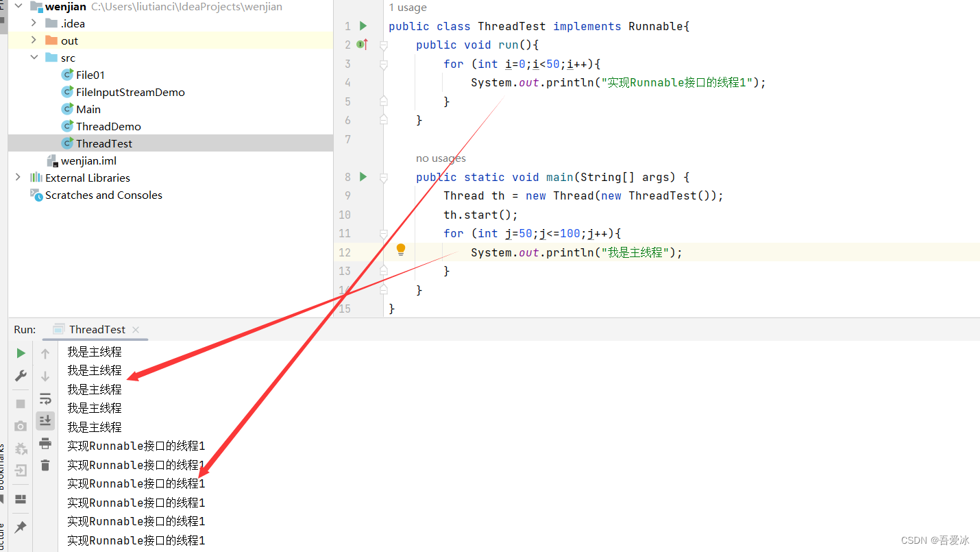Toggle scroll to end in Run console
Screen dimensions: 980x552
pyautogui.click(x=45, y=420)
